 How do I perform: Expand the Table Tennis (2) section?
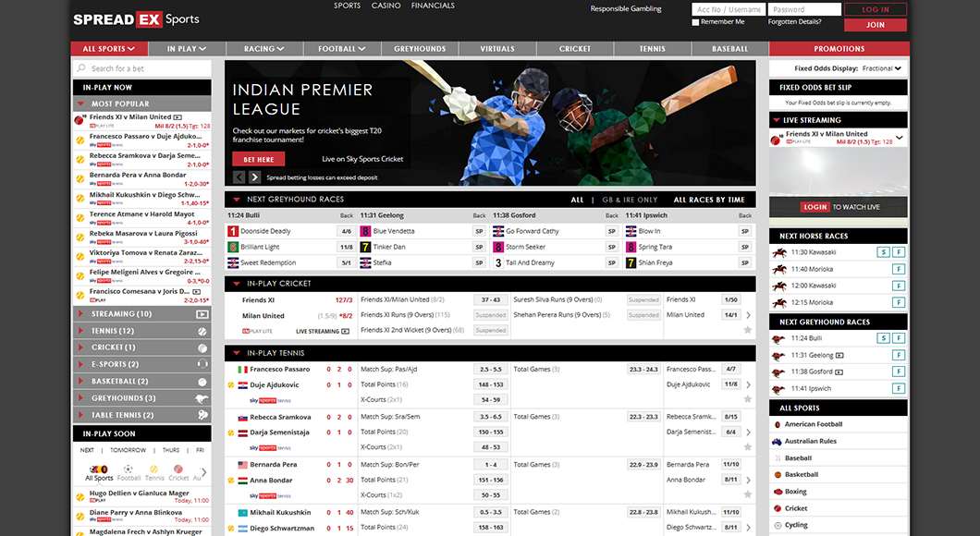pos(80,415)
